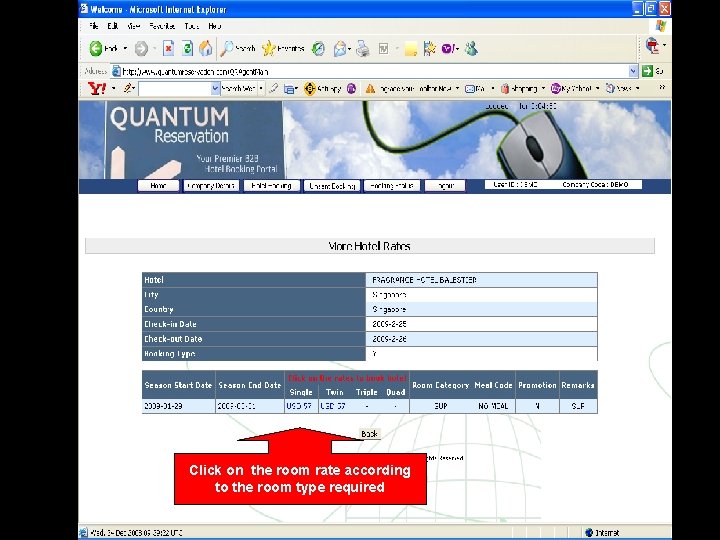The image size is (720, 540).
Task: Open the Company Details navigation button
Action: 211,186
